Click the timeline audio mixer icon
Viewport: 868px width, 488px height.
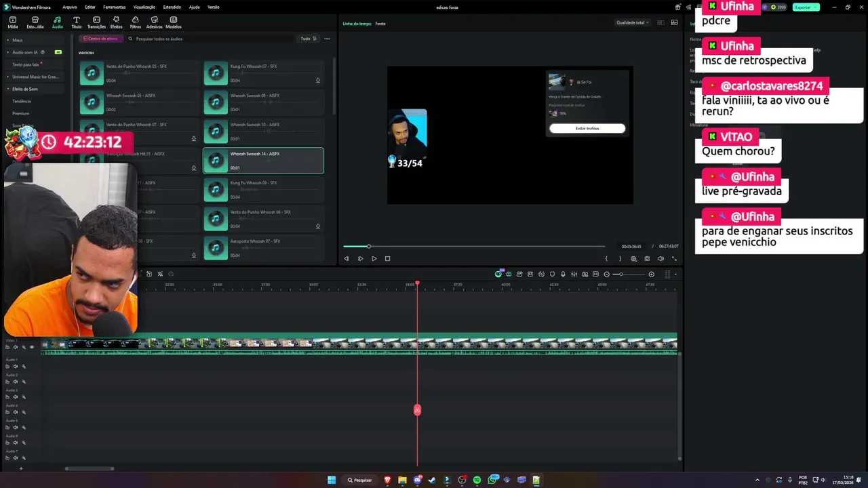coord(574,274)
